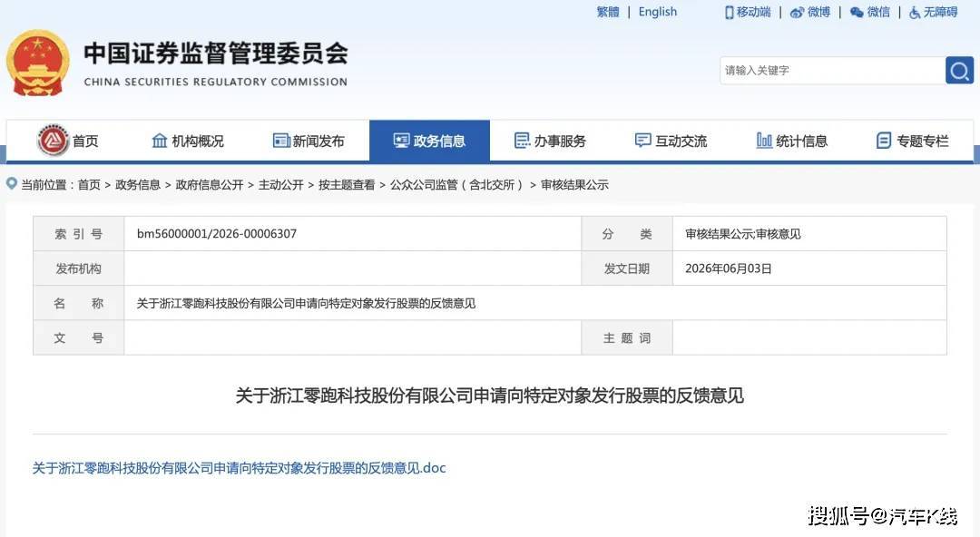Click the 中国证券监督管理委员会 site title
The image size is (980, 537).
(x=216, y=54)
